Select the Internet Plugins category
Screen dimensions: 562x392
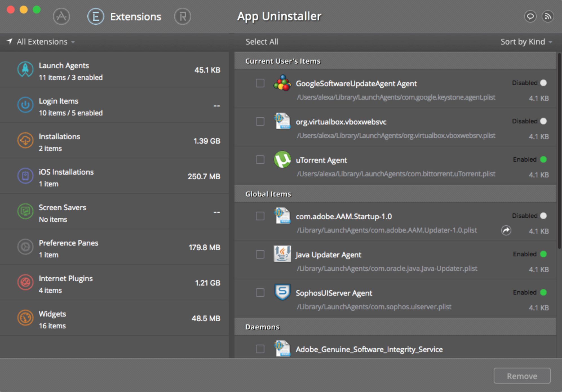114,282
